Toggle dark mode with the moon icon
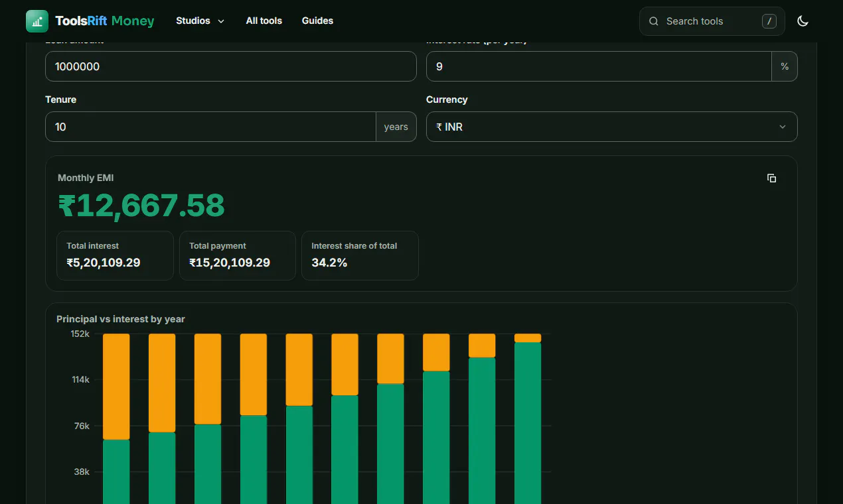The image size is (843, 504). point(803,21)
